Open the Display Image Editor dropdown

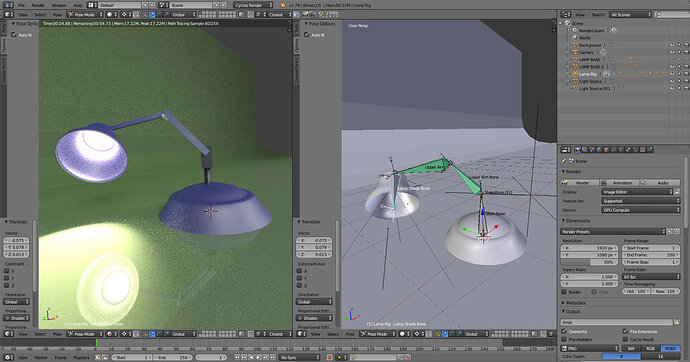637,192
